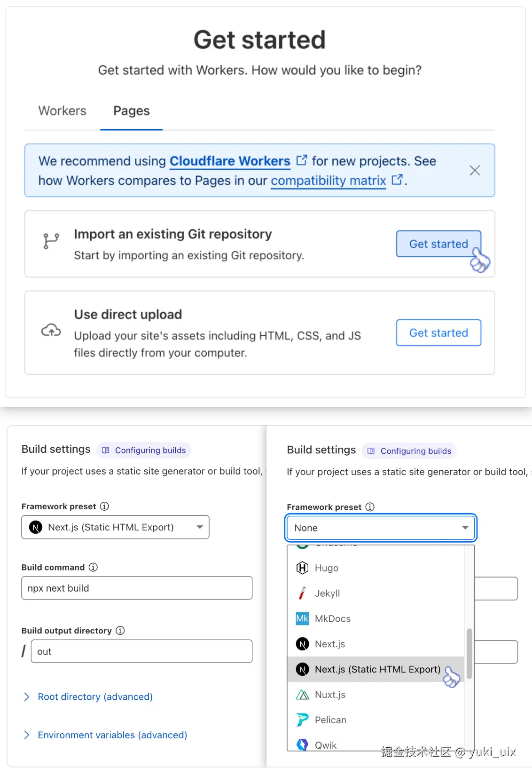Click the Git branch icon
The width and height of the screenshot is (532, 775).
pos(51,241)
